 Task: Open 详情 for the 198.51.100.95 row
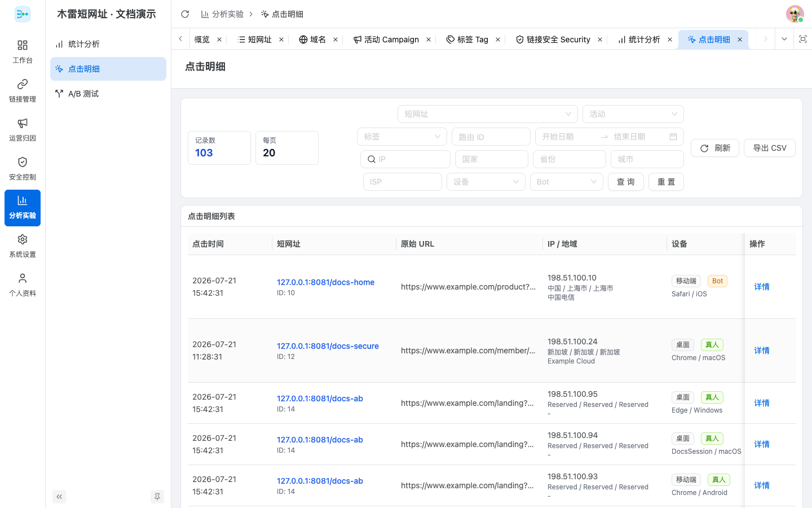coord(762,403)
